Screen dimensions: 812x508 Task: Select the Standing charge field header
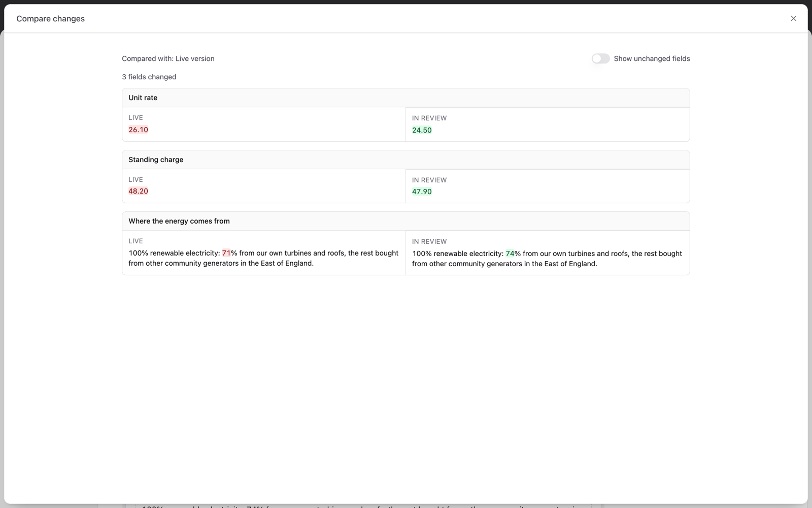(x=405, y=160)
